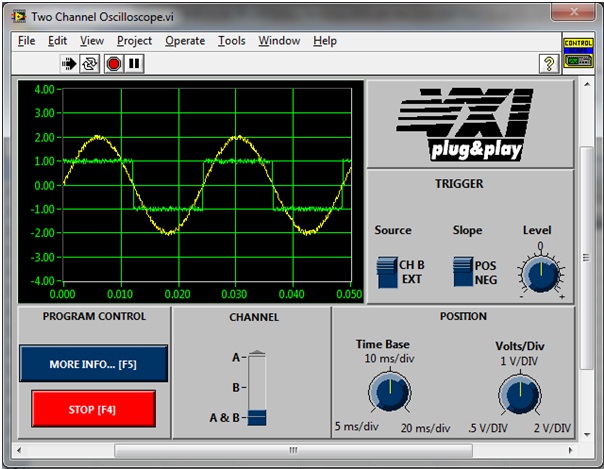
Task: Click the Run arrow toolbar icon
Action: coord(70,63)
